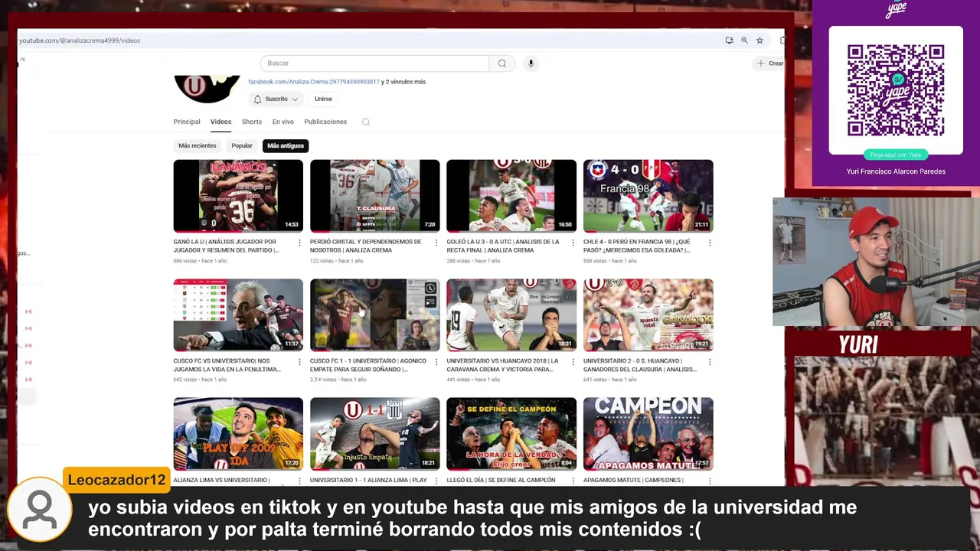Activate voice search microphone icon
Image resolution: width=980 pixels, height=551 pixels.
[x=531, y=64]
